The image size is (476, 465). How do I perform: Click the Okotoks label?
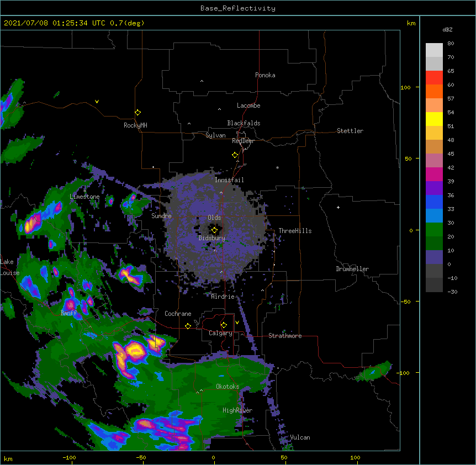(x=228, y=387)
